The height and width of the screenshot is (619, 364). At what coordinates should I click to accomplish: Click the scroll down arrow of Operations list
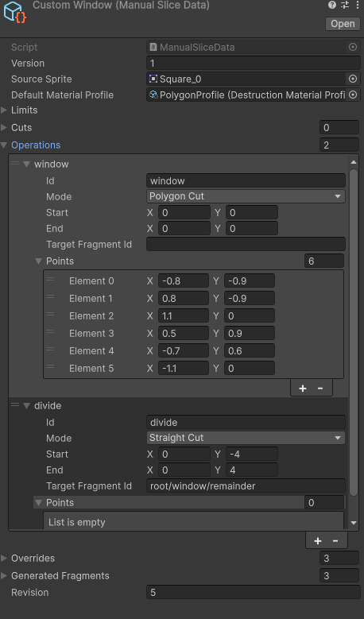click(x=354, y=523)
